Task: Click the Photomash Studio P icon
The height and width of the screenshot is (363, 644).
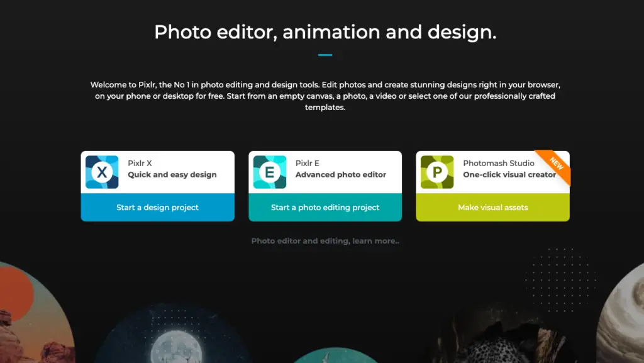Action: click(x=437, y=172)
